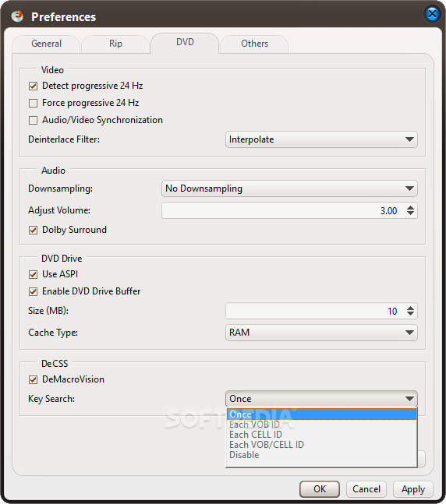The width and height of the screenshot is (446, 504).
Task: Close the Preferences dialog with the X button
Action: (432, 14)
